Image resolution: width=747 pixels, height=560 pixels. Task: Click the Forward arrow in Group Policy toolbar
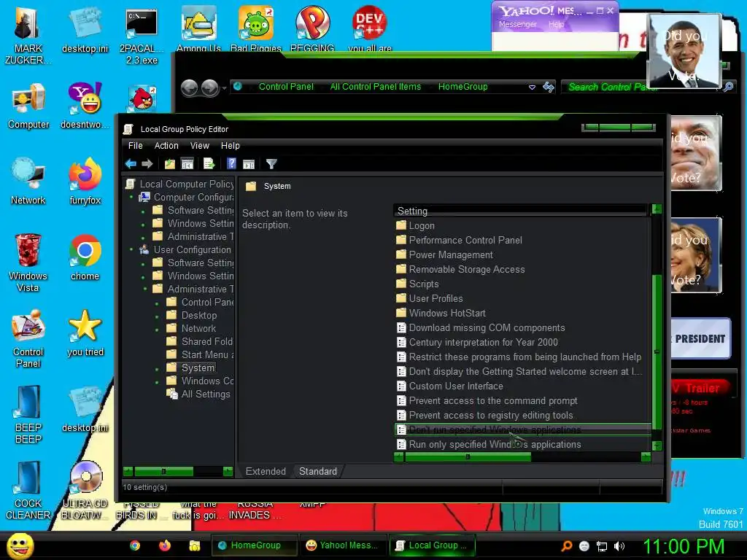(x=147, y=164)
